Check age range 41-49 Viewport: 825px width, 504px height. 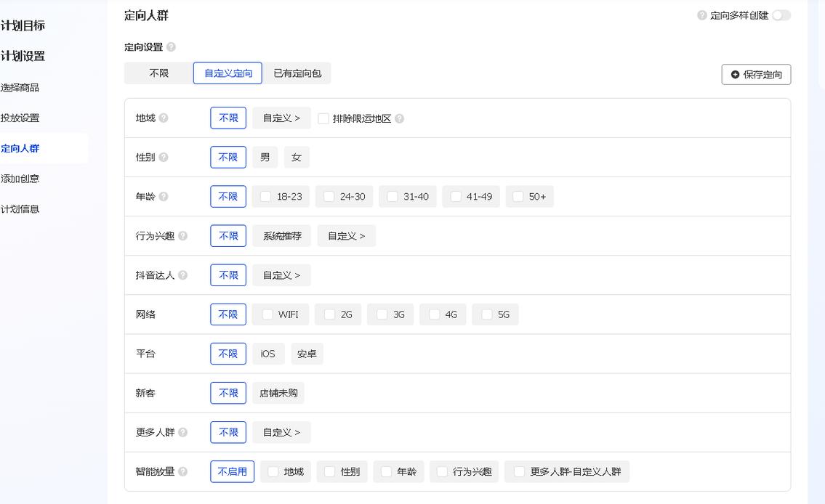(456, 197)
